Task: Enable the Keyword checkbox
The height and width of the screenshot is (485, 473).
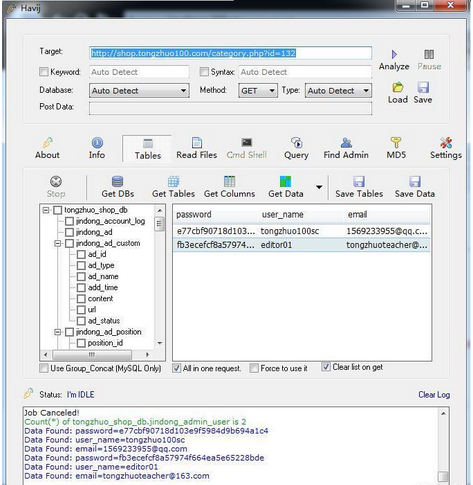Action: [x=44, y=72]
